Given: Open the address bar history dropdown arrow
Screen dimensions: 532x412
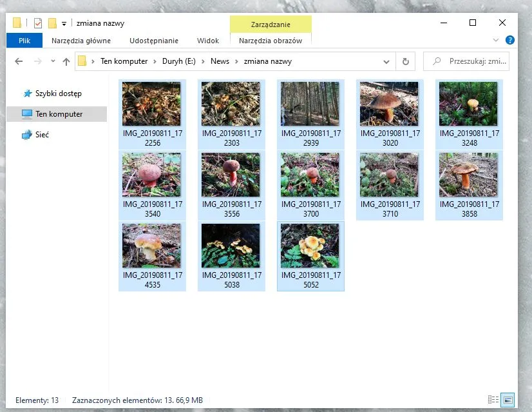Looking at the screenshot, I should pyautogui.click(x=385, y=61).
